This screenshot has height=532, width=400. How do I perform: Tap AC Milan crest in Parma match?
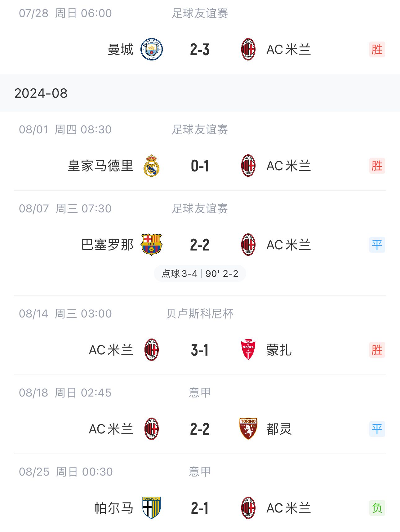[x=248, y=508]
